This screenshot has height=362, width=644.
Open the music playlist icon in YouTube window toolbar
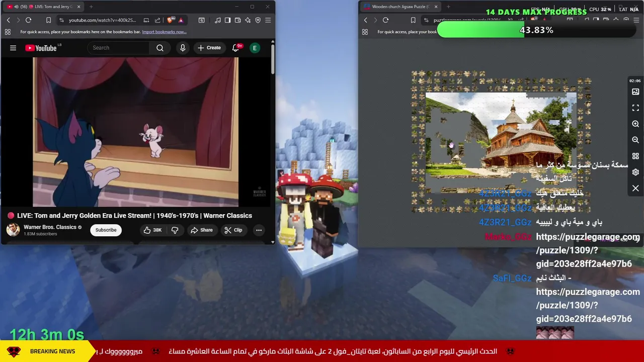click(x=217, y=20)
